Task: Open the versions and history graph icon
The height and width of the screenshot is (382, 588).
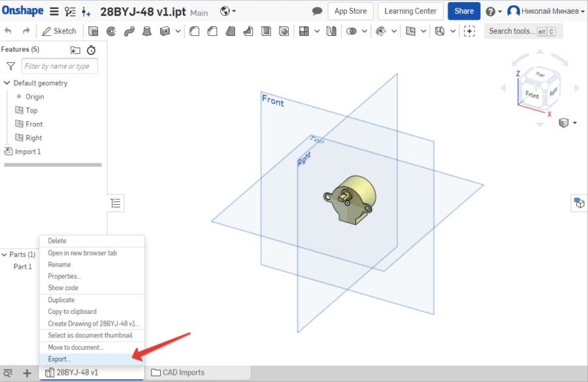Action: coord(70,12)
